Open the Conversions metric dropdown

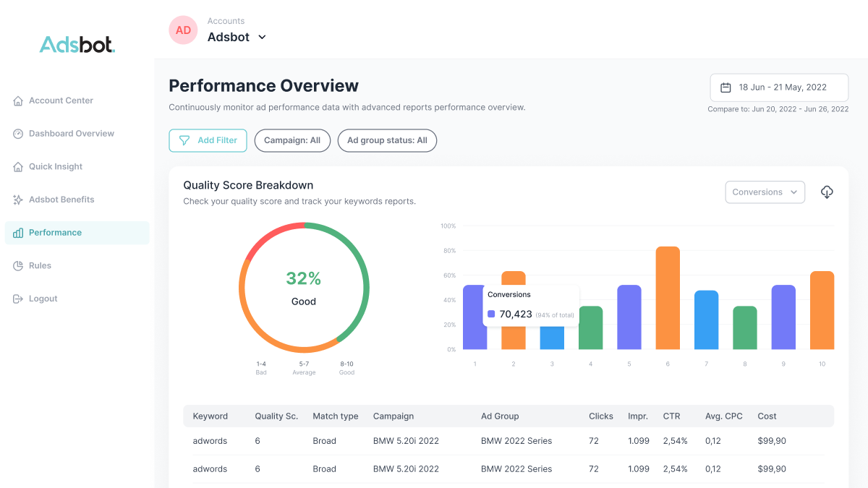pyautogui.click(x=765, y=192)
